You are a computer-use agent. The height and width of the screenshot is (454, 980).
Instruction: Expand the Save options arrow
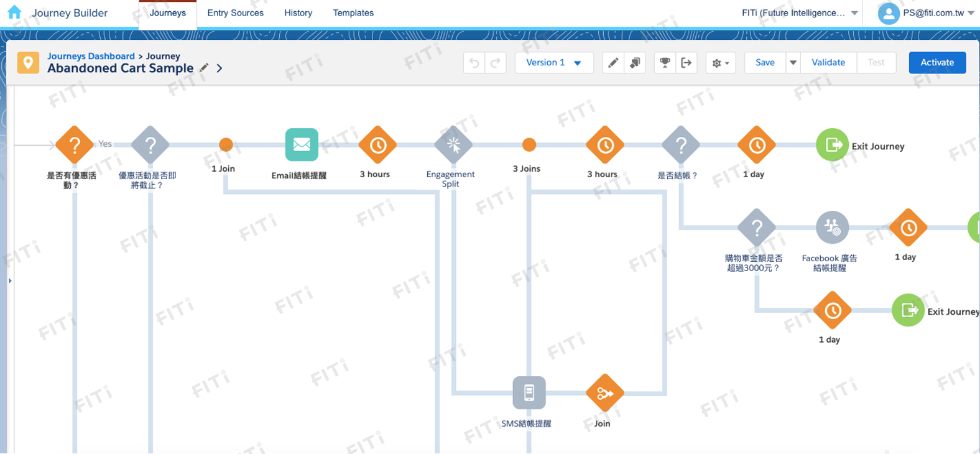793,63
